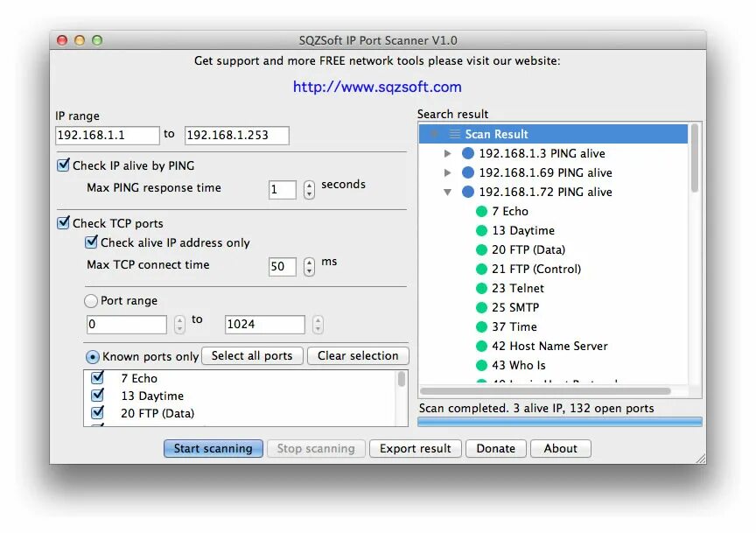Select 25 SMTP in results

coord(515,308)
